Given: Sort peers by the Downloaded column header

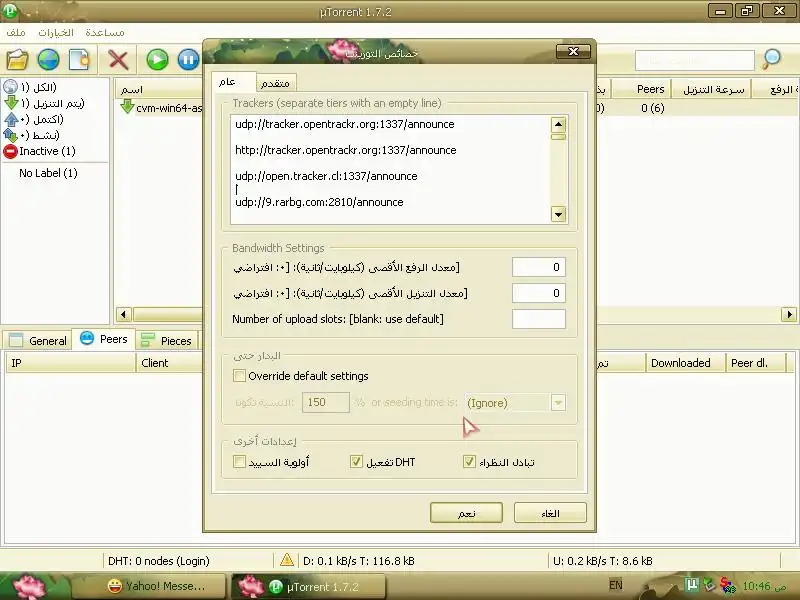Looking at the screenshot, I should coord(685,363).
